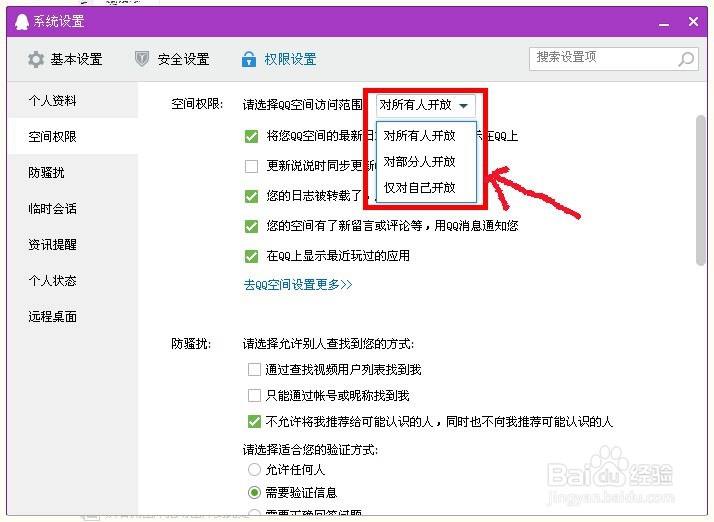Select the 允许任何人 radio button

point(254,469)
